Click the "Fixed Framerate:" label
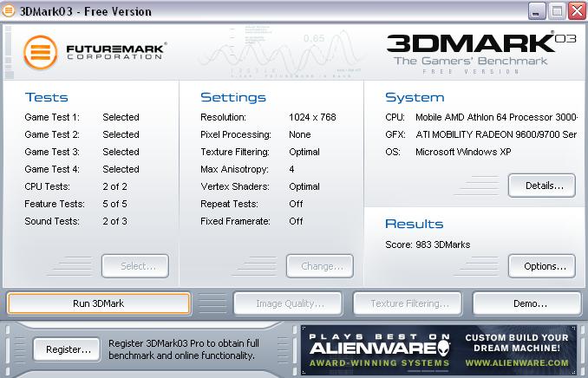 (x=235, y=221)
